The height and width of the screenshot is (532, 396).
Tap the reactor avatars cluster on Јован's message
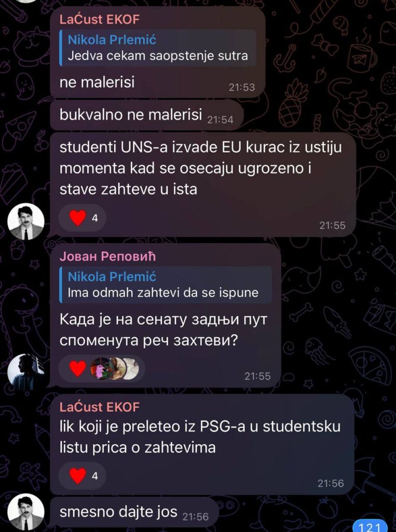[x=115, y=368]
